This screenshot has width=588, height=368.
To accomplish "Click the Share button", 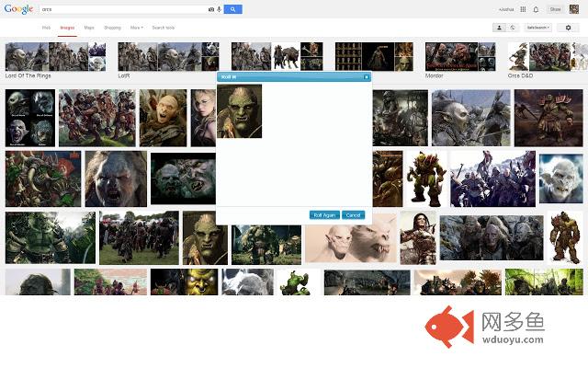I will point(555,9).
